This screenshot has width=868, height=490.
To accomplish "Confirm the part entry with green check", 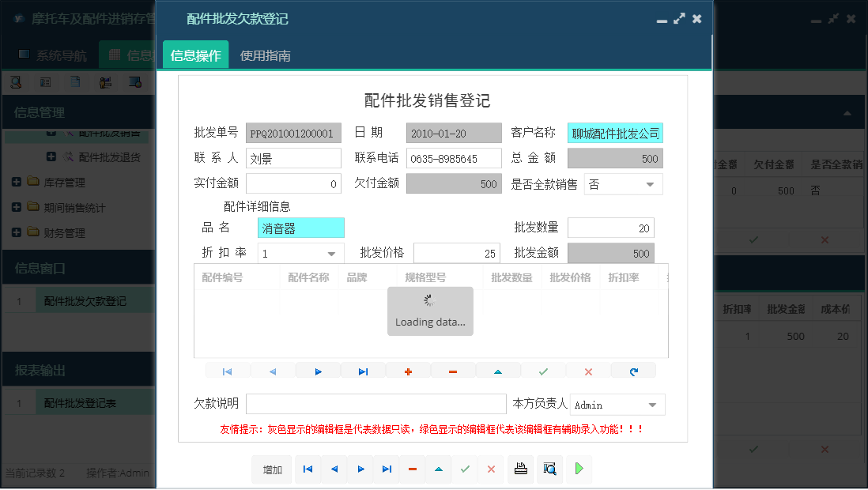I will click(543, 370).
